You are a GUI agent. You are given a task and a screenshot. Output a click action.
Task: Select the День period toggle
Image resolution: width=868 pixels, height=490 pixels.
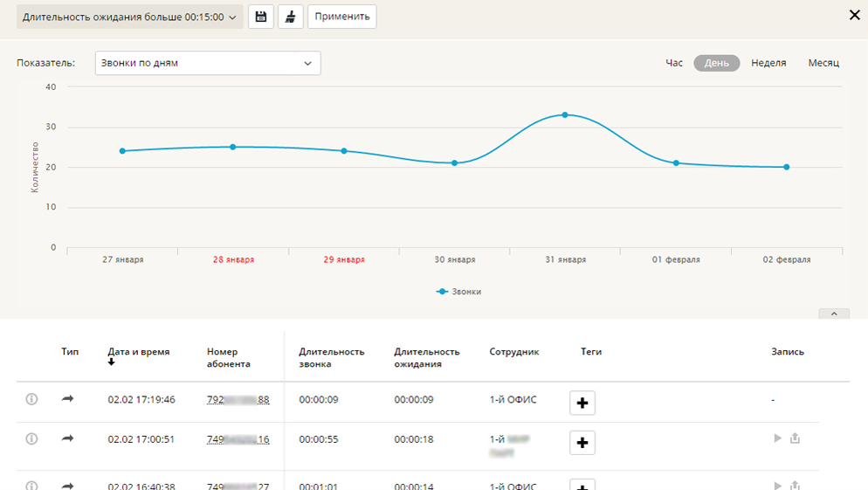click(x=717, y=63)
